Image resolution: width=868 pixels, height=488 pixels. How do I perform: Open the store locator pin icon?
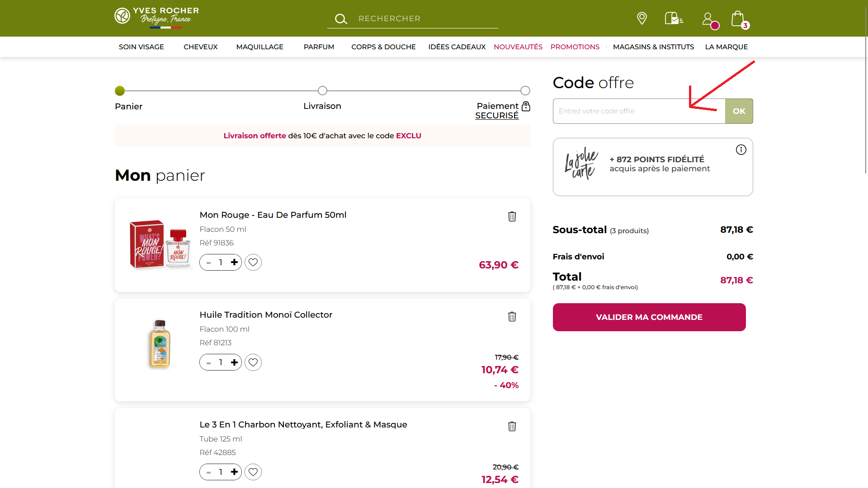[642, 19]
